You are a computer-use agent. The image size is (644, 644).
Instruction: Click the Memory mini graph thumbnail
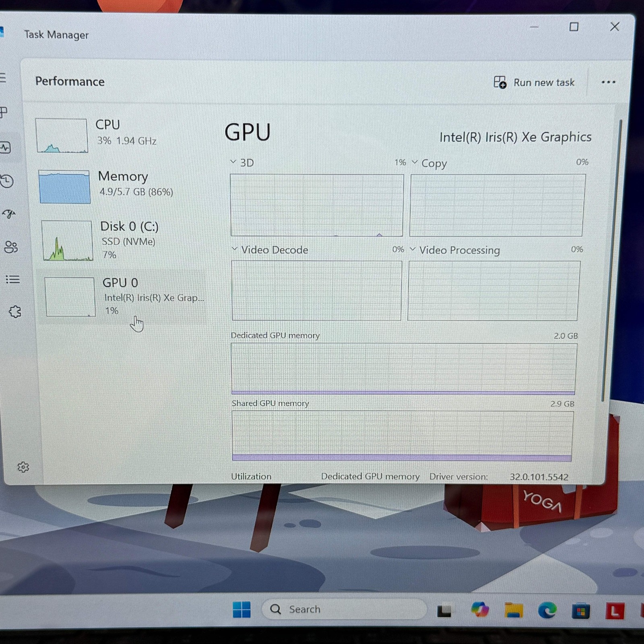pyautogui.click(x=64, y=186)
